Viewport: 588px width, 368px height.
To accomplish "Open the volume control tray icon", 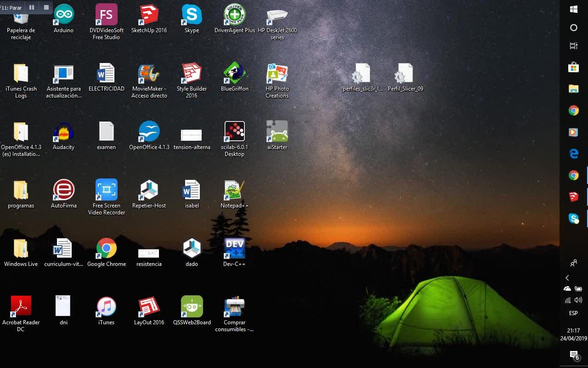I will (578, 300).
